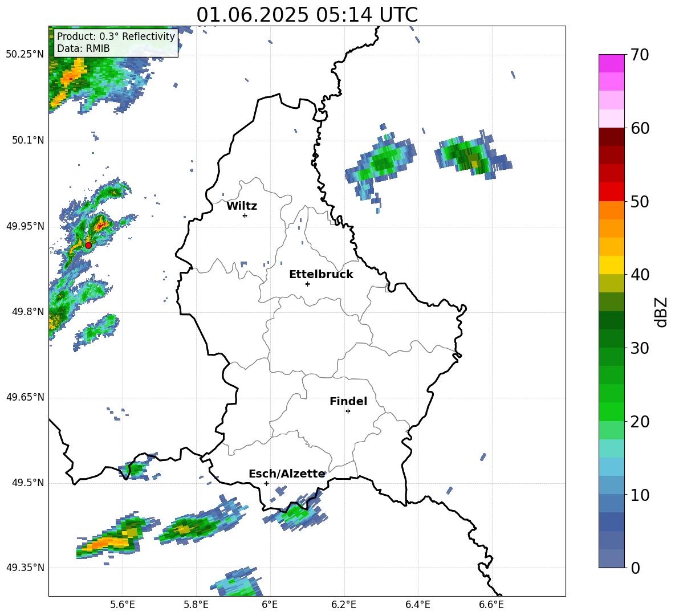Click the 49.35°N latitude label
675x616 pixels.
click(x=25, y=568)
